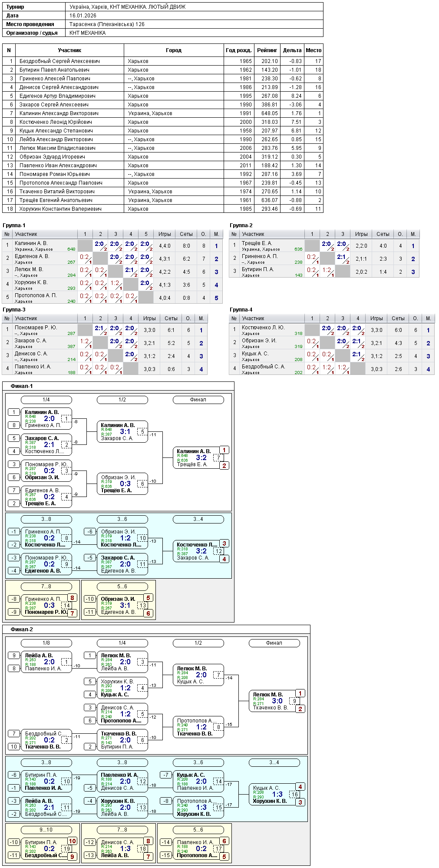The height and width of the screenshot is (868, 439).
Task: Click the Дельта column header
Action: (292, 50)
